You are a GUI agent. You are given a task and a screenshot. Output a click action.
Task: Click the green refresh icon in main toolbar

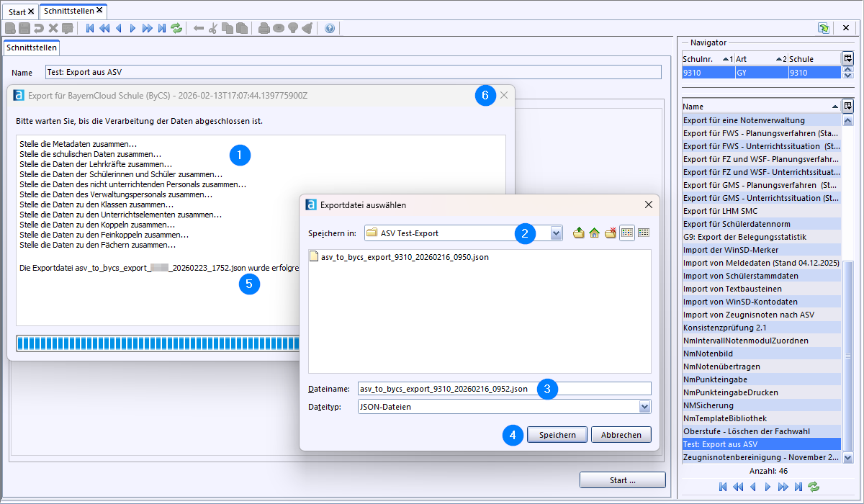(176, 28)
